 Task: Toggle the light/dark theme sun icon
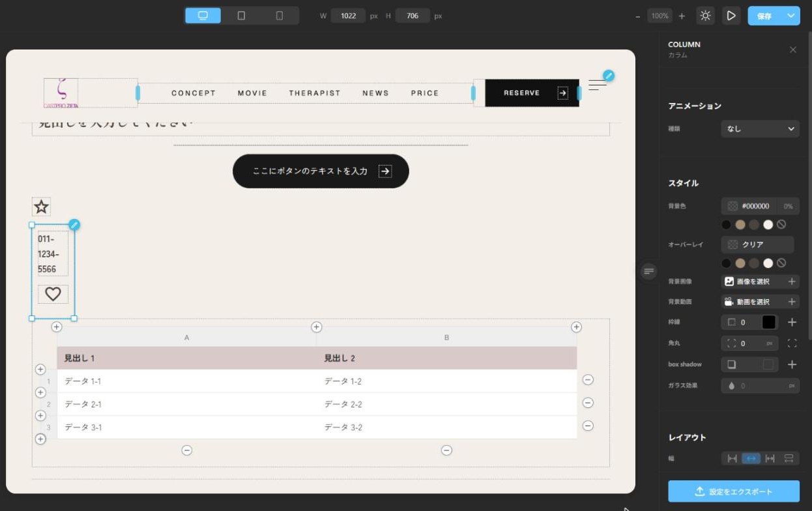[x=705, y=16]
